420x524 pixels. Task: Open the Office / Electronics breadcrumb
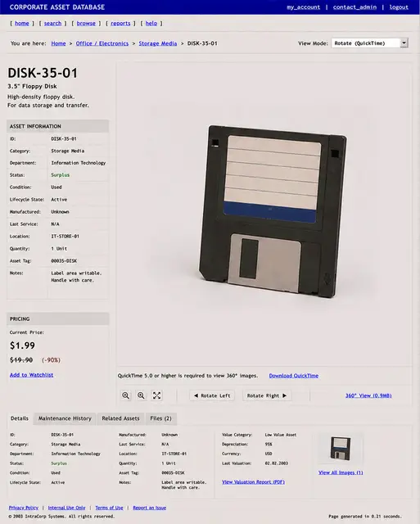click(x=102, y=43)
